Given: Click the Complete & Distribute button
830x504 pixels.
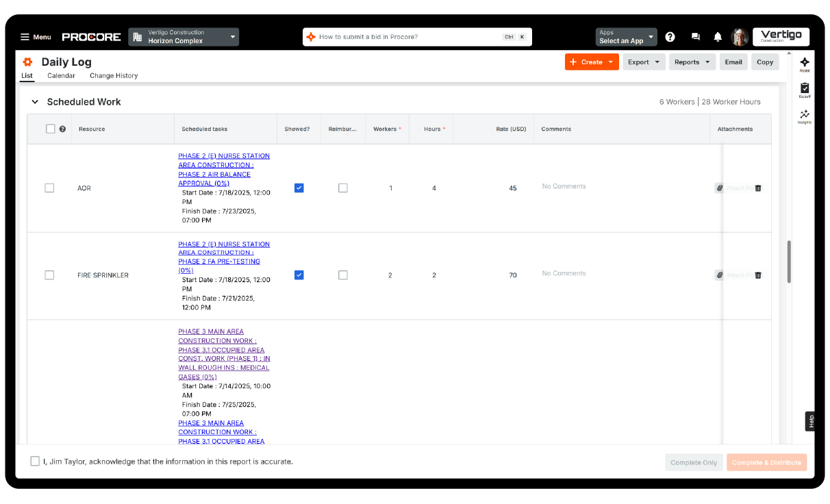Looking at the screenshot, I should coord(766,462).
